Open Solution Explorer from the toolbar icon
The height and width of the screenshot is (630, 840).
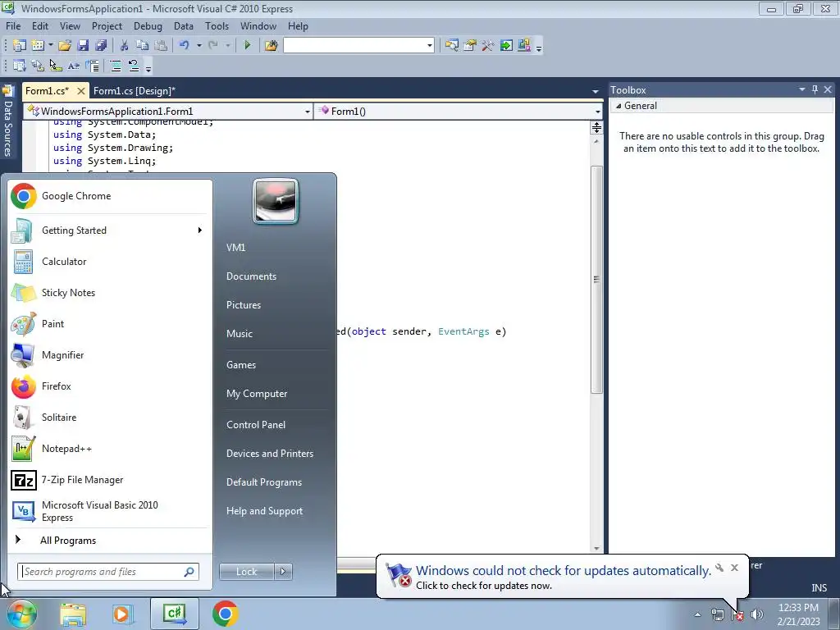click(452, 46)
